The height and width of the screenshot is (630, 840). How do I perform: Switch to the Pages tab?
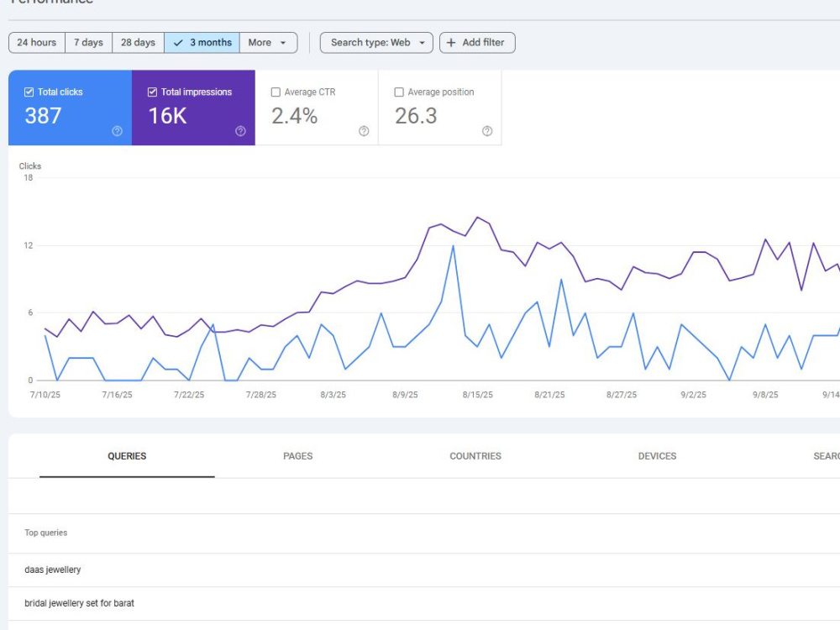[x=298, y=456]
